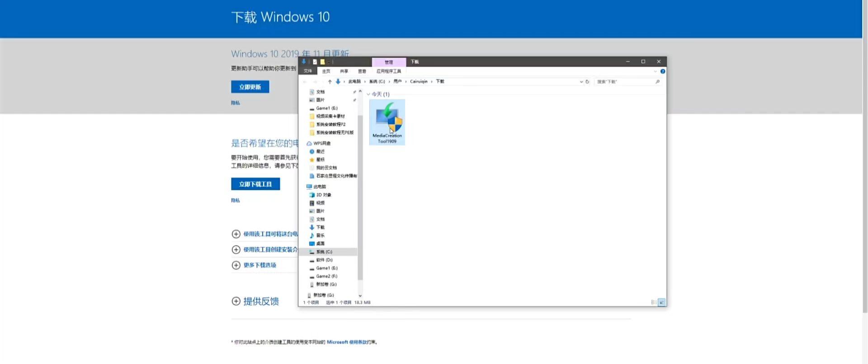Open address bar history dropdown arrow
Image resolution: width=868 pixels, height=364 pixels.
coord(581,82)
